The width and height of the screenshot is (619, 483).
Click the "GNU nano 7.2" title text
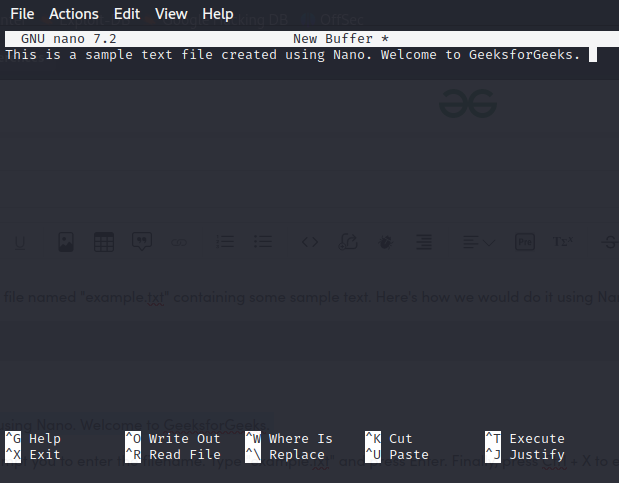coord(69,39)
